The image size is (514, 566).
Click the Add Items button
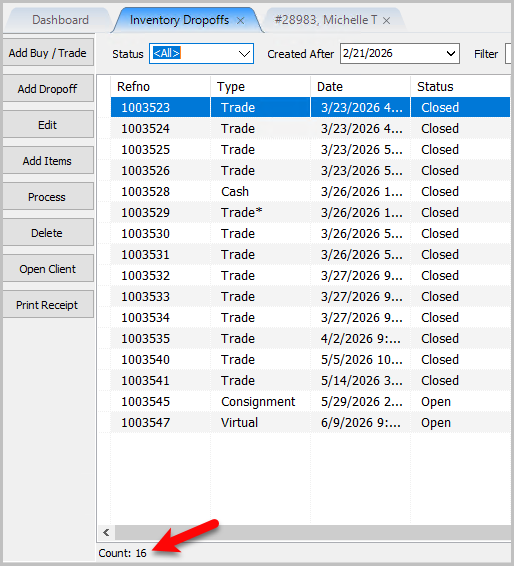tap(48, 161)
